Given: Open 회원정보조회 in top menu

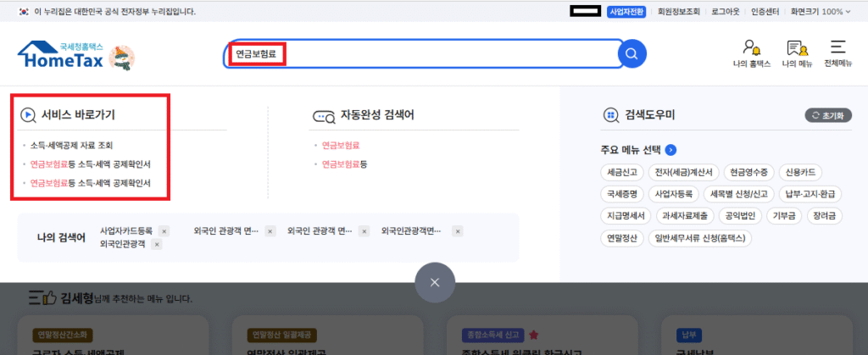Looking at the screenshot, I should coord(679,12).
